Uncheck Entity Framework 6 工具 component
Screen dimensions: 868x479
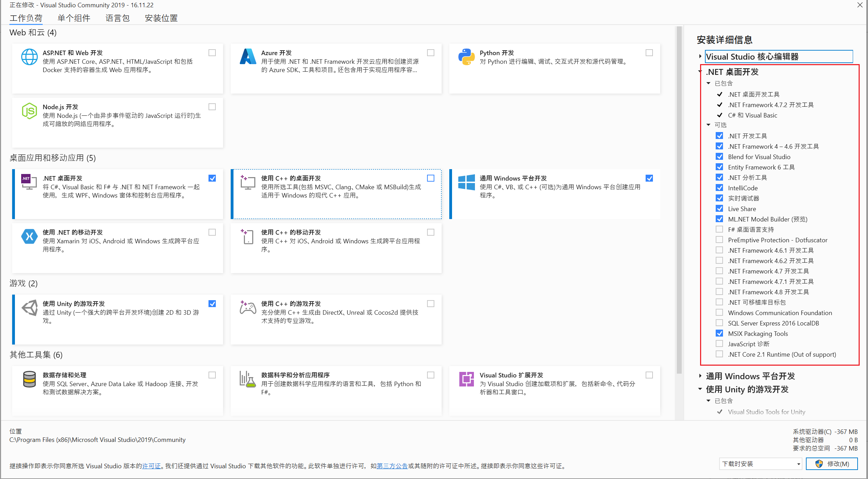(x=720, y=167)
